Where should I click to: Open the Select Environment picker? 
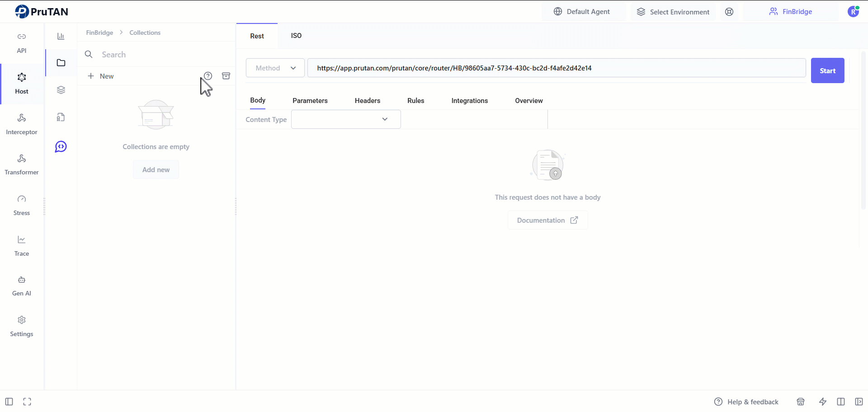pos(673,11)
